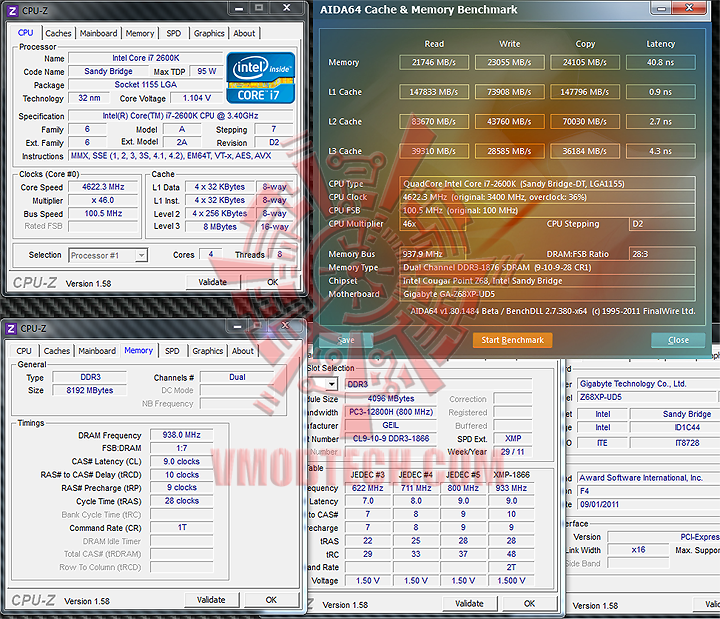Close the CPU-Z Memory window
Image resolution: width=720 pixels, height=619 pixels.
(285, 326)
